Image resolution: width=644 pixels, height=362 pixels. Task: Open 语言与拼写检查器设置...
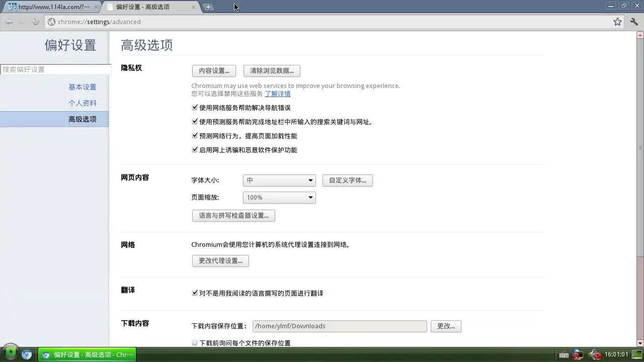(x=233, y=216)
